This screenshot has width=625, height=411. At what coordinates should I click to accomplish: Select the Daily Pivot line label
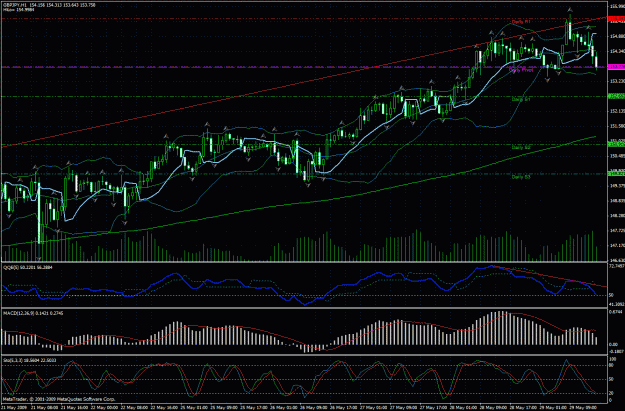tap(521, 70)
